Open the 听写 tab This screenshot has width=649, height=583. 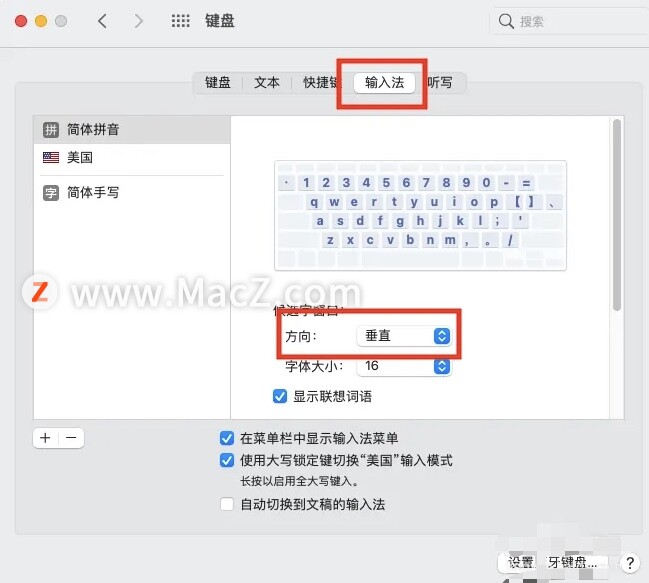tap(440, 82)
